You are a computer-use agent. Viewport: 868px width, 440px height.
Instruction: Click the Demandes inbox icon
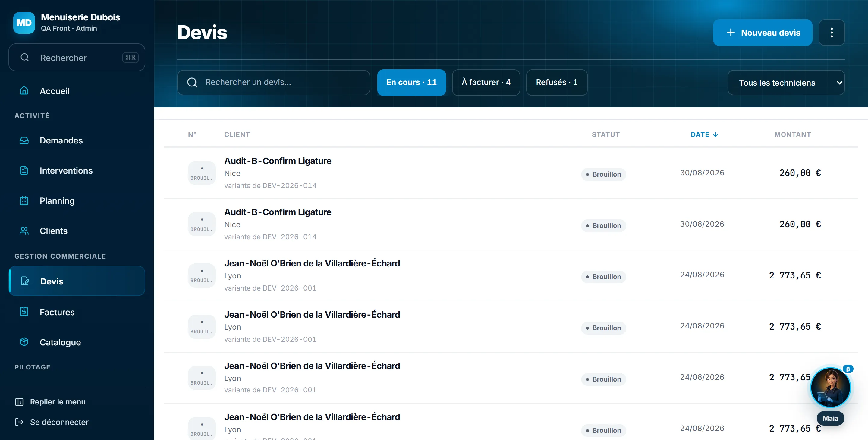[24, 140]
